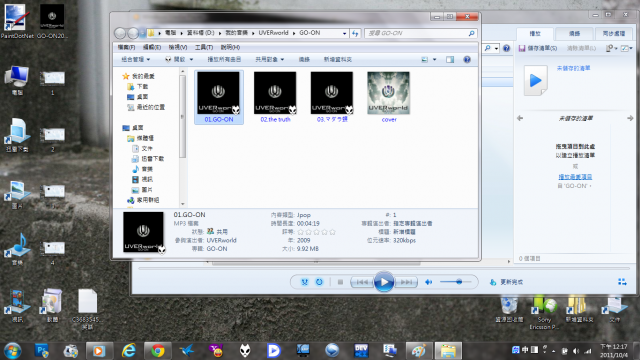Adjust the Media Player volume slider

(x=456, y=282)
